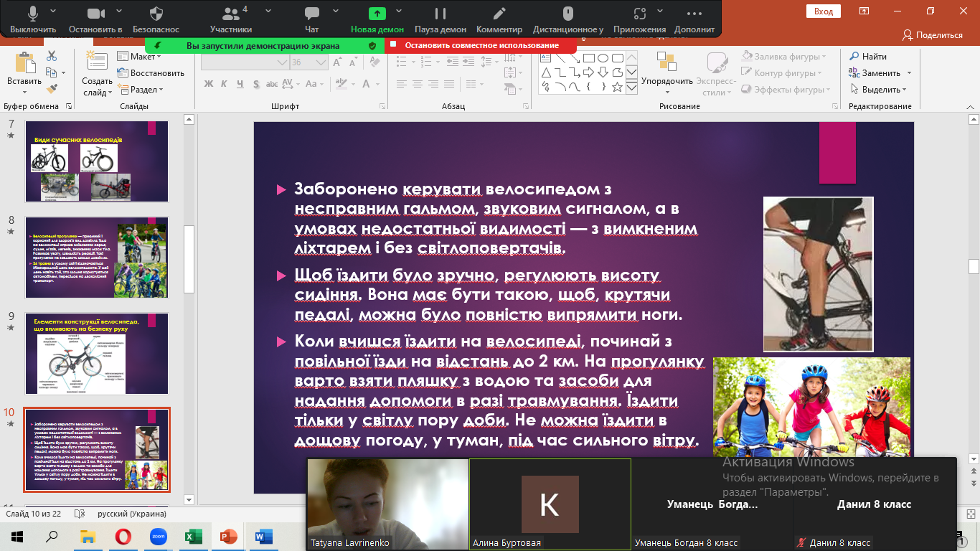Click the cyclist leg photo on slide
The width and height of the screenshot is (980, 551).
click(x=819, y=274)
